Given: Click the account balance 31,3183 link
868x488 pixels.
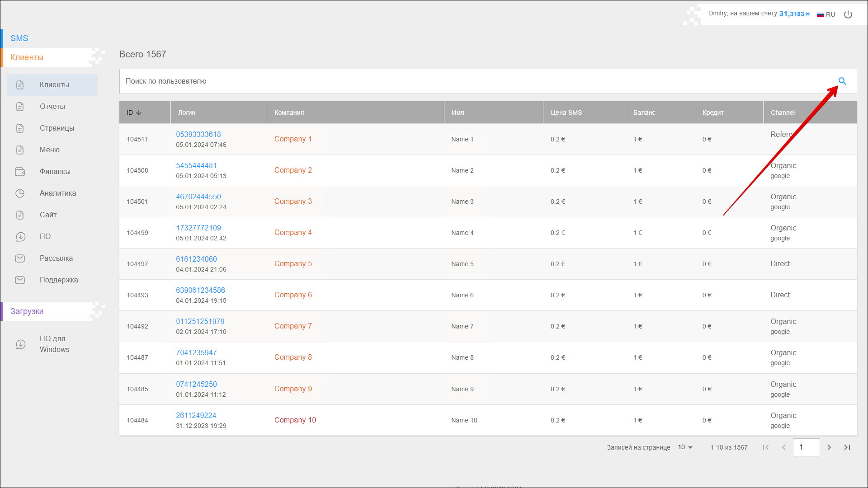Looking at the screenshot, I should click(794, 14).
